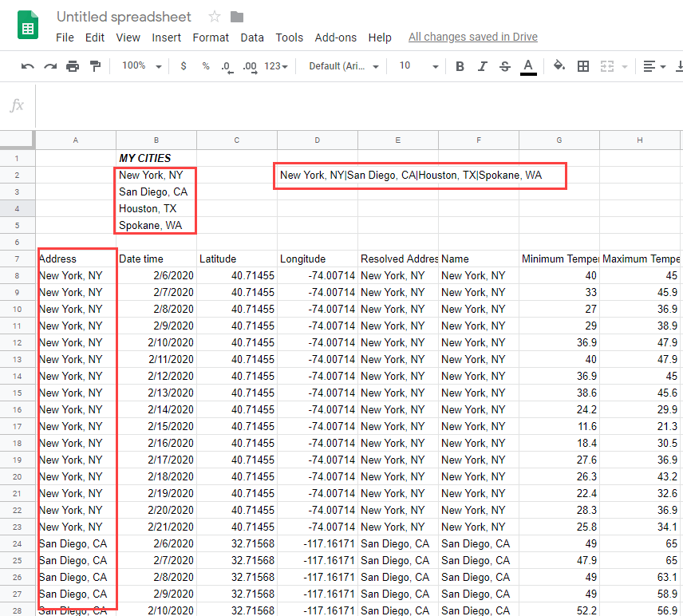The image size is (683, 616).
Task: Star the Untitled spreadsheet
Action: click(215, 17)
